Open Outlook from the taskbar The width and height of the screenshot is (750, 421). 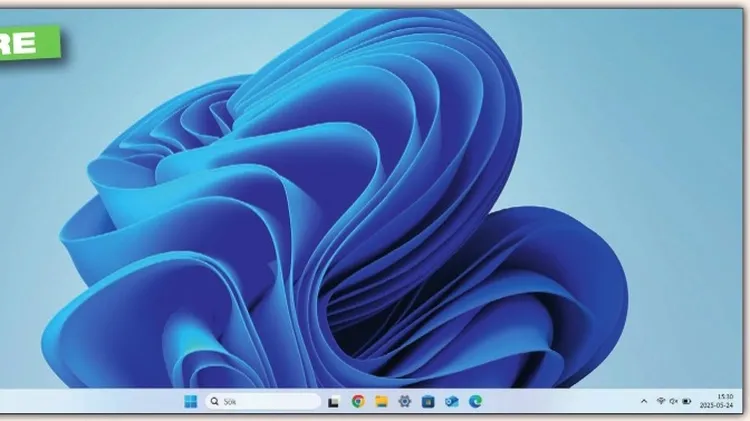pos(452,401)
